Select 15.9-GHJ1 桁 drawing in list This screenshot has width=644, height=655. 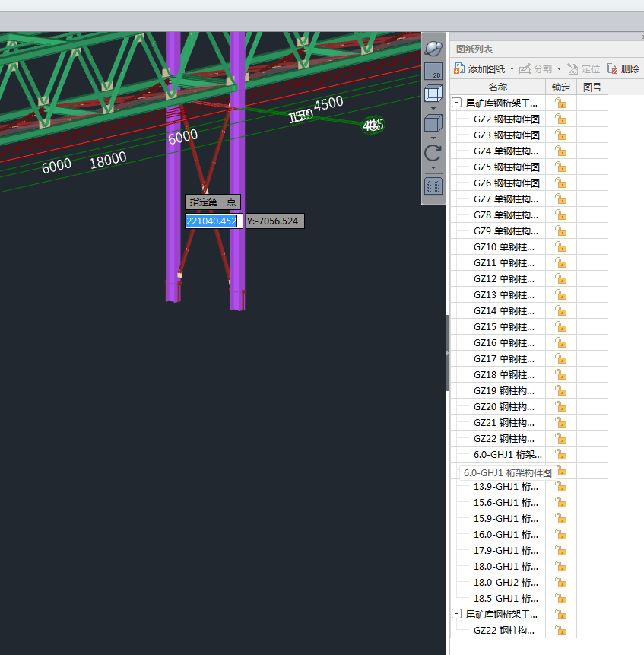pyautogui.click(x=506, y=518)
